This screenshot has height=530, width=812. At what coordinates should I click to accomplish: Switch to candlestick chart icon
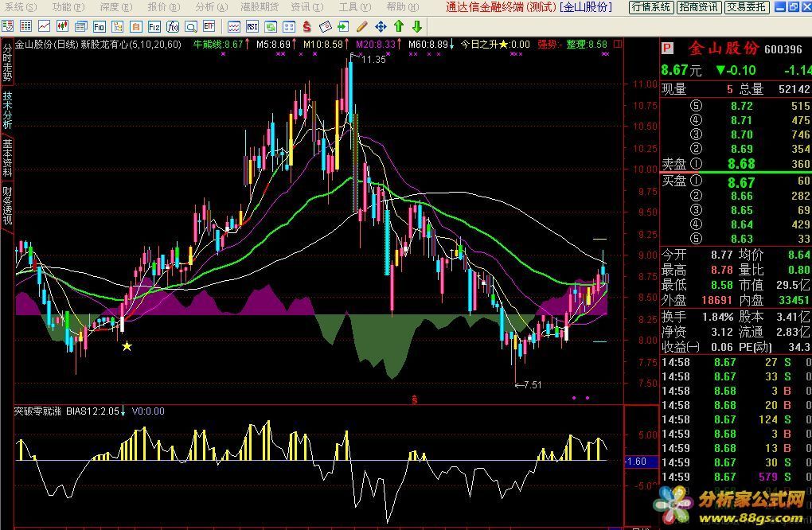63,26
